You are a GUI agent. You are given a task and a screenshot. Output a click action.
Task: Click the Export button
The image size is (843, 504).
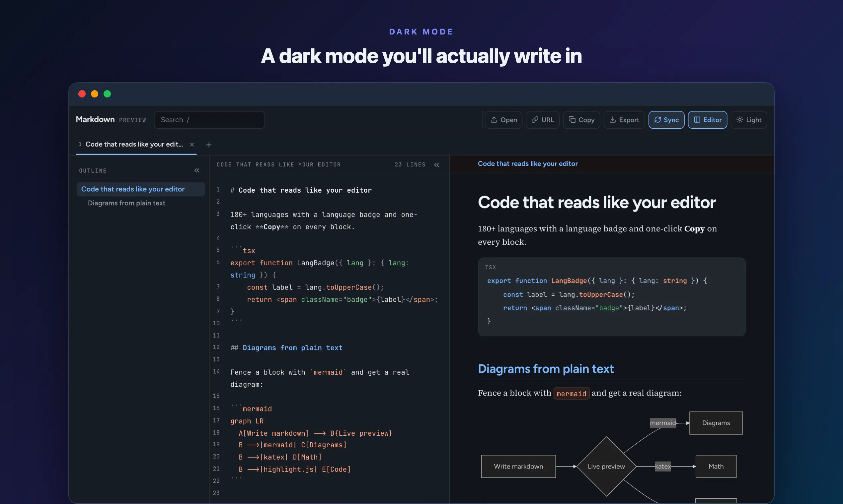click(624, 120)
